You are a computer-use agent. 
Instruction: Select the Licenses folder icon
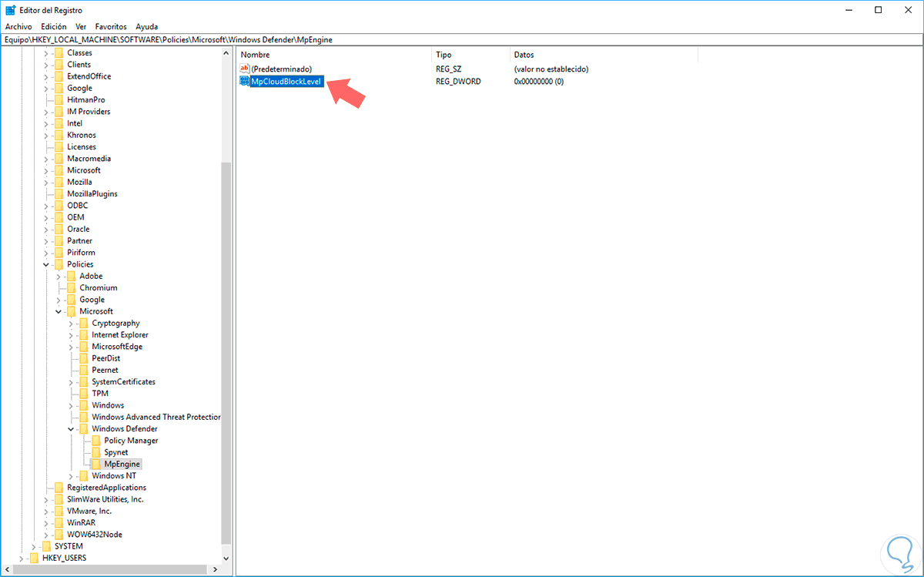(59, 147)
